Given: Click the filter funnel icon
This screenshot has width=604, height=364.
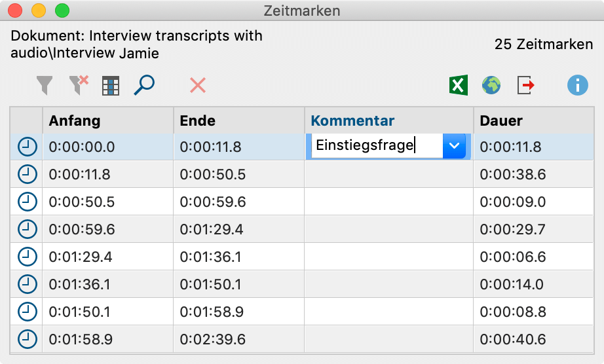Looking at the screenshot, I should pos(45,85).
